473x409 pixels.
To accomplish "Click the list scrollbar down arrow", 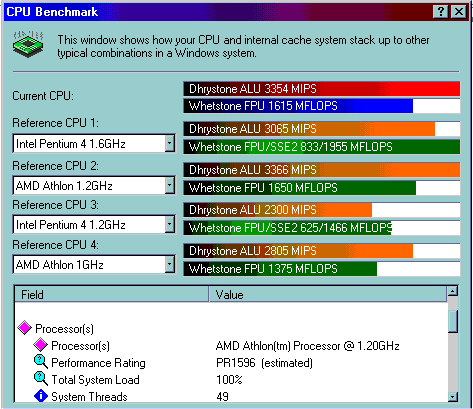I will pos(453,397).
